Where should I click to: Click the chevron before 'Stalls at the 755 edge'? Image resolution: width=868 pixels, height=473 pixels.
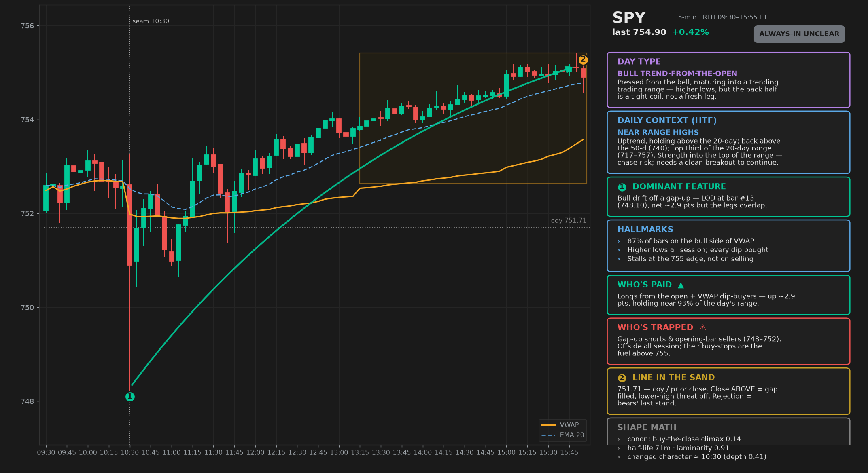point(619,259)
